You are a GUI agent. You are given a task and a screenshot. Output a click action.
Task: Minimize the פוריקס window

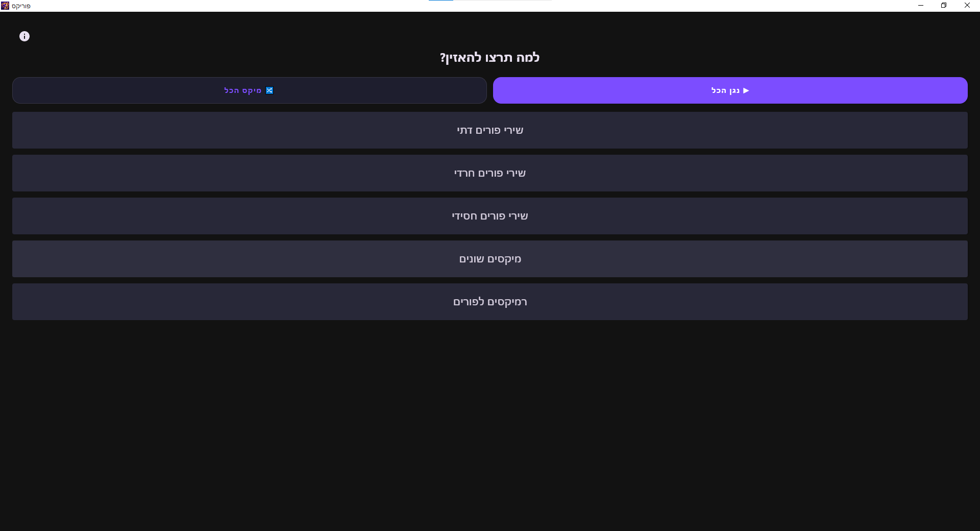click(x=921, y=6)
